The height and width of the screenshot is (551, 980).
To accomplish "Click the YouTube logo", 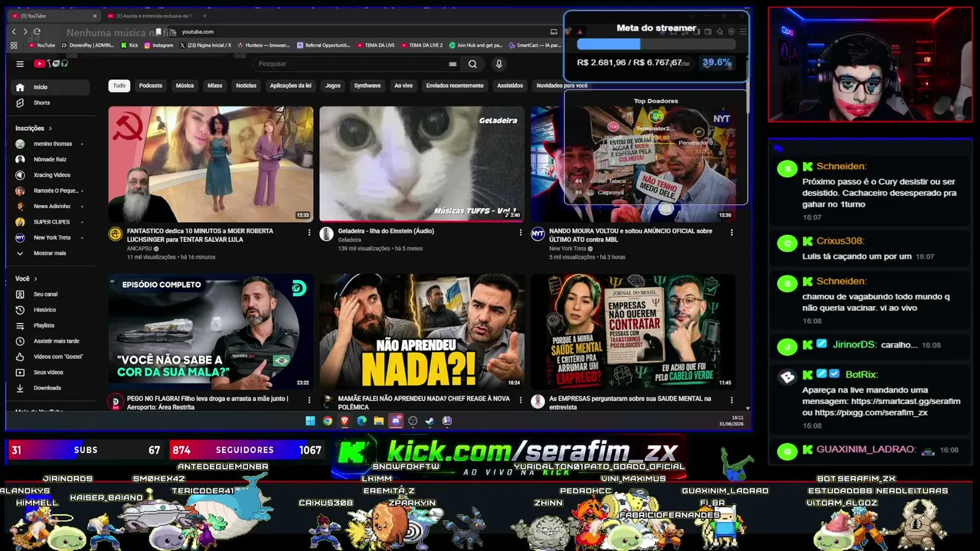I will pos(51,64).
